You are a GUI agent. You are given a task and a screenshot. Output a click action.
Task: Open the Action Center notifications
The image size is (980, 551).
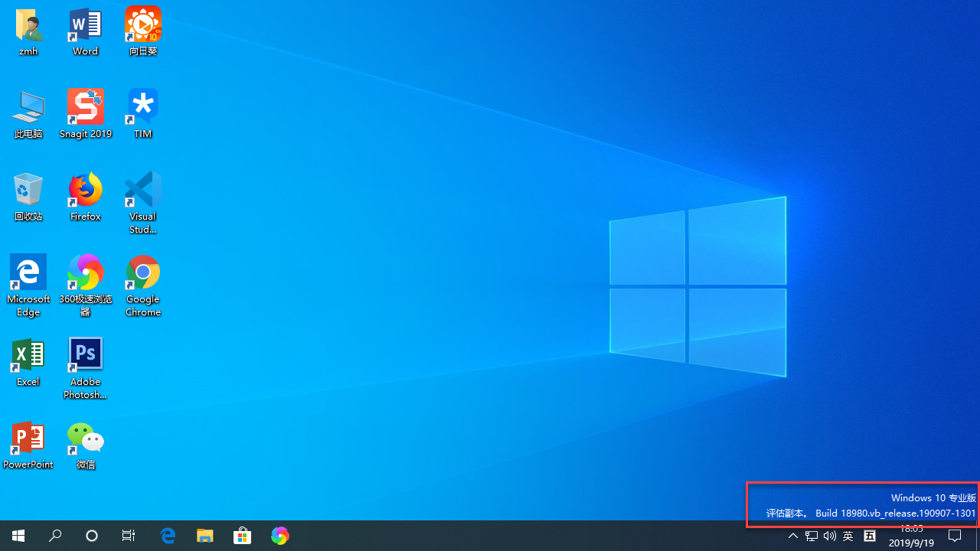click(955, 536)
